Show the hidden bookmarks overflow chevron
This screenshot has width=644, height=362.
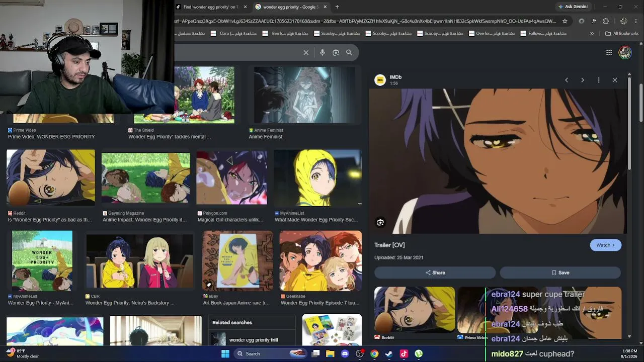coord(592,34)
